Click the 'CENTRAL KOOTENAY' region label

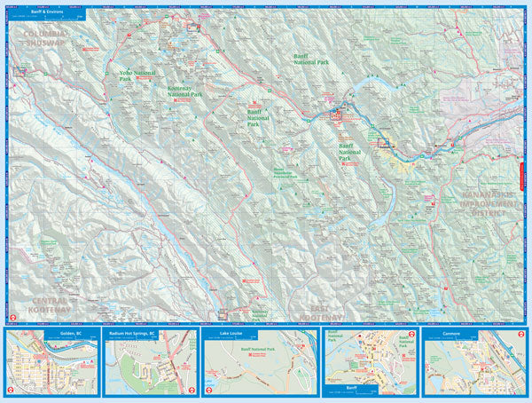50,305
